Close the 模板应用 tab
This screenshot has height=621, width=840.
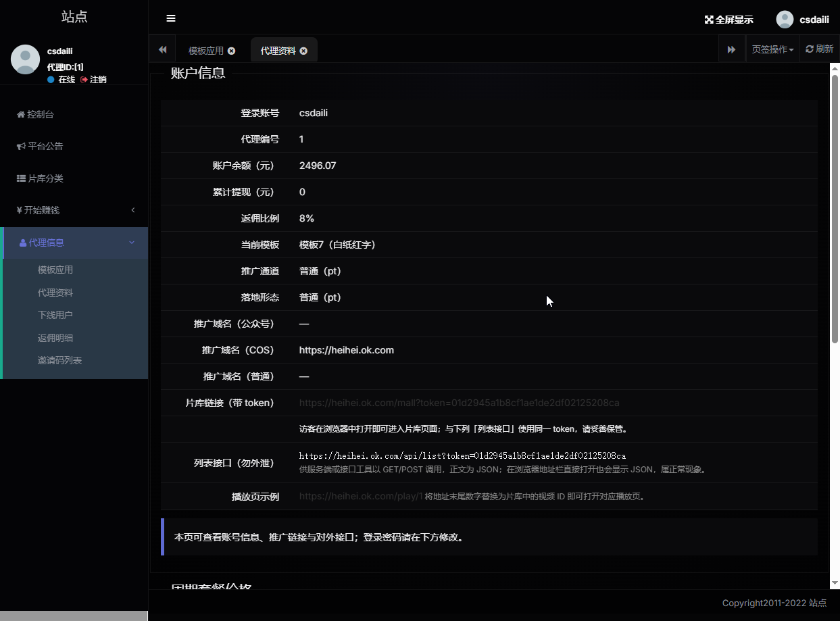[232, 51]
